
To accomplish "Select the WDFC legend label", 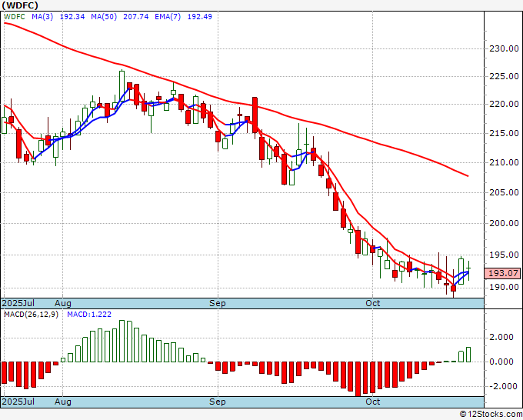I will tap(15, 17).
